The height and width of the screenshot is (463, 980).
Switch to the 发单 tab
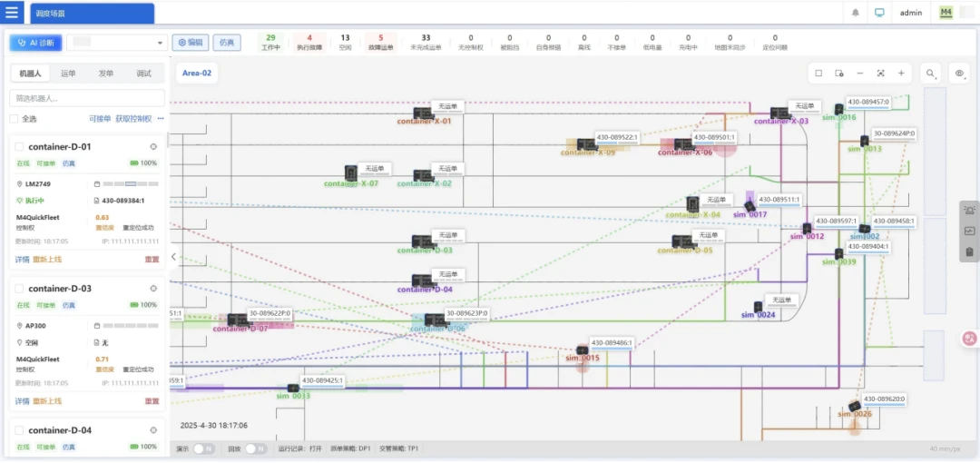[105, 74]
